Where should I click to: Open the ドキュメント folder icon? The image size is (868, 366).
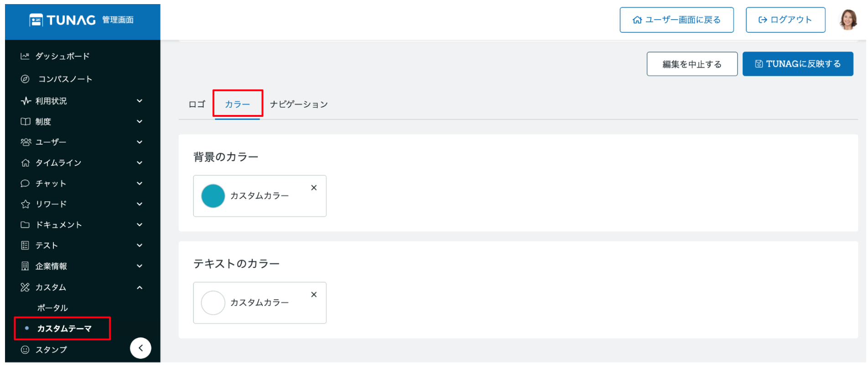coord(26,224)
